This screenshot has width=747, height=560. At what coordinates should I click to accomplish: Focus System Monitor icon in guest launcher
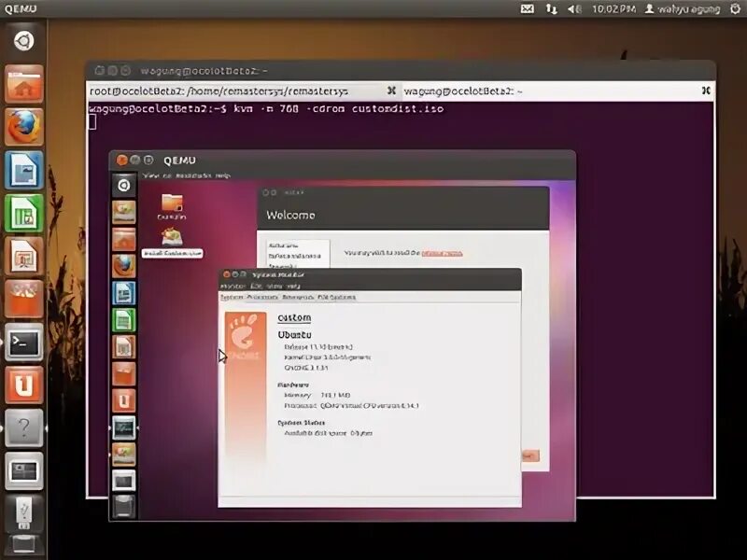coord(124,427)
